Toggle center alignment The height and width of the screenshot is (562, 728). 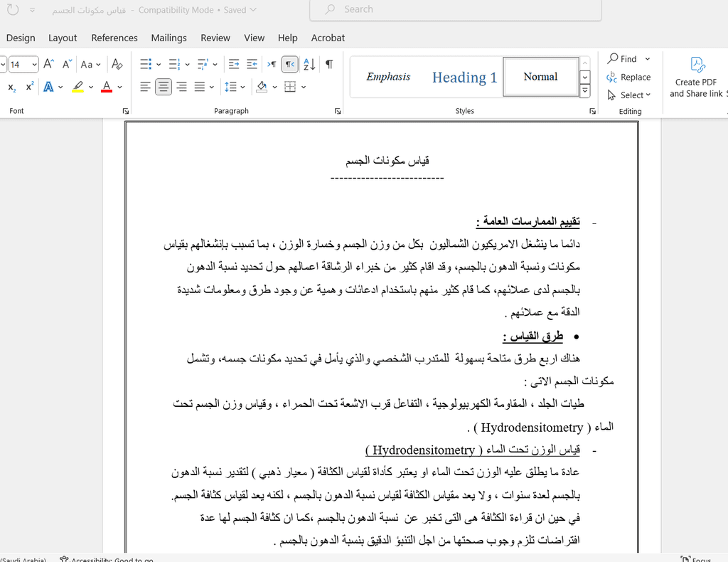pyautogui.click(x=164, y=87)
